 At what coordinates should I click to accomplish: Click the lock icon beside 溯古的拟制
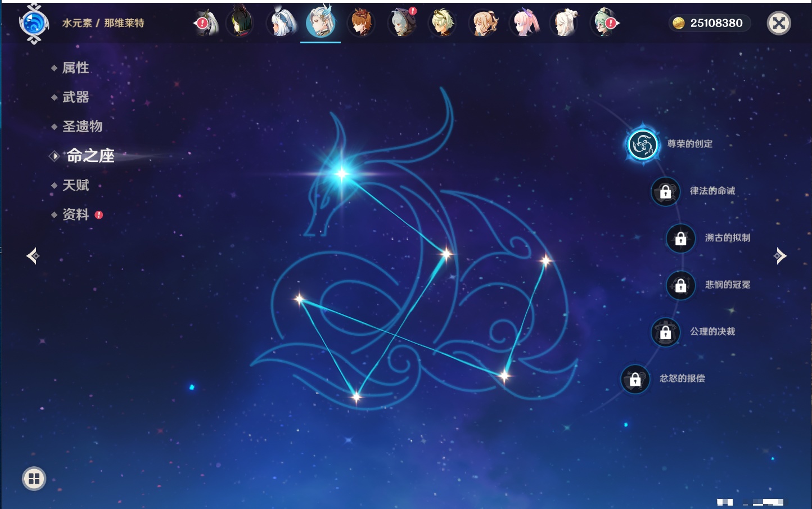point(680,238)
